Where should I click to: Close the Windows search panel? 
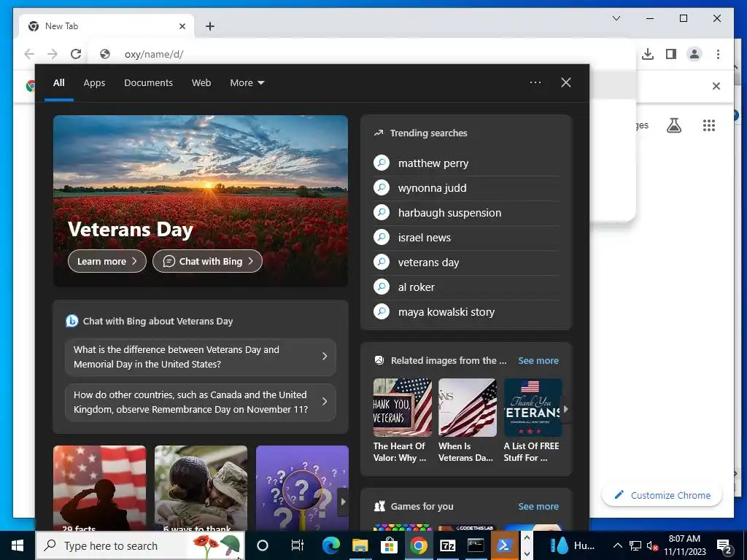566,82
